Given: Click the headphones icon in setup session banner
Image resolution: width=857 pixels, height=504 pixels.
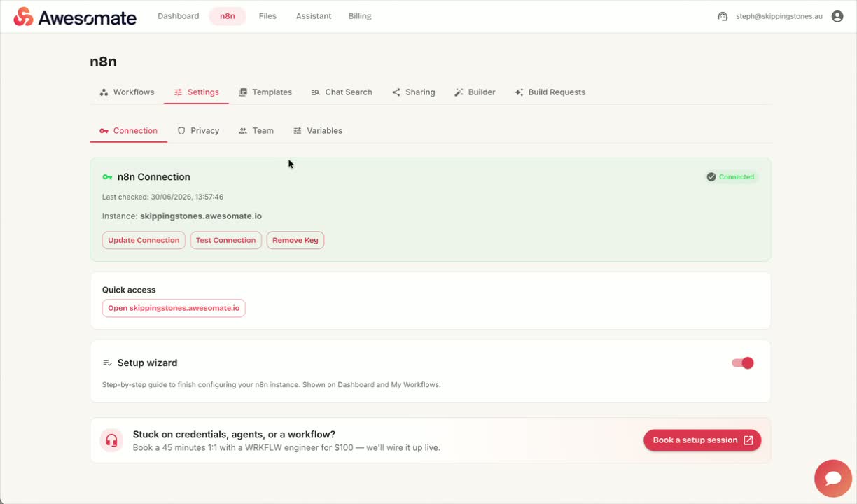Looking at the screenshot, I should pos(111,440).
